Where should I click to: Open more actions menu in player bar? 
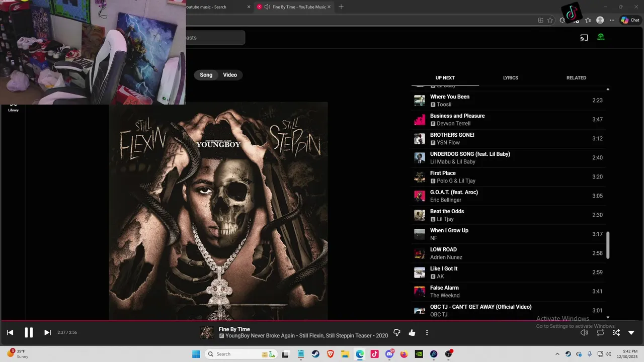point(427,332)
